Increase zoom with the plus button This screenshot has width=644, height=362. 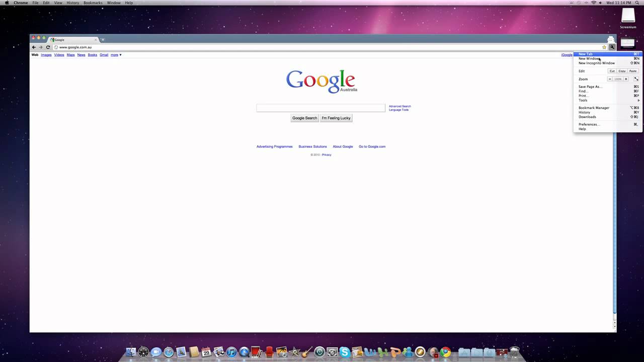coord(626,79)
